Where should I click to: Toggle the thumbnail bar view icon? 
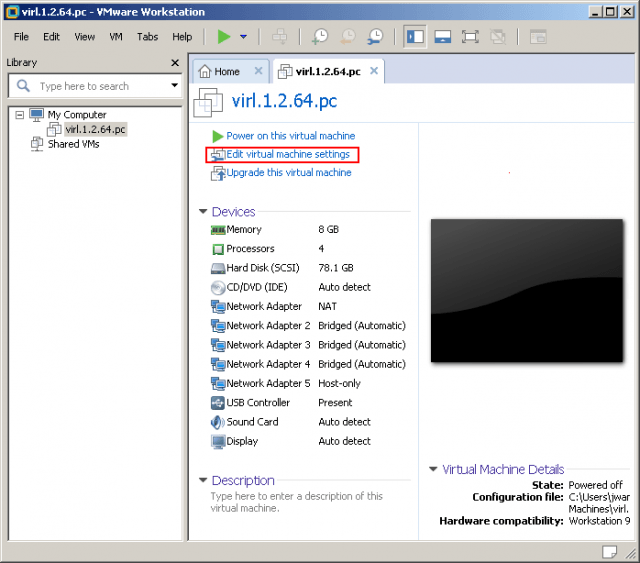tap(442, 37)
